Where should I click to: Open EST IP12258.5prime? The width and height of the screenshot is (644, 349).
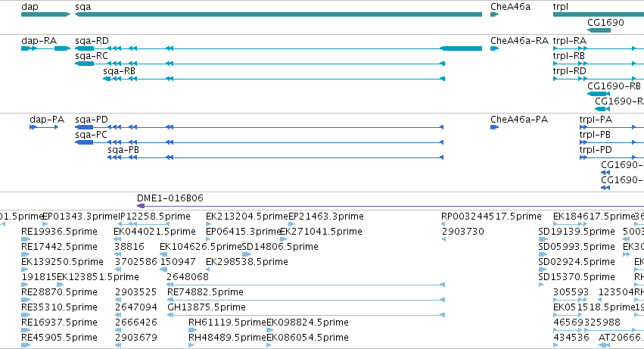coord(154,217)
